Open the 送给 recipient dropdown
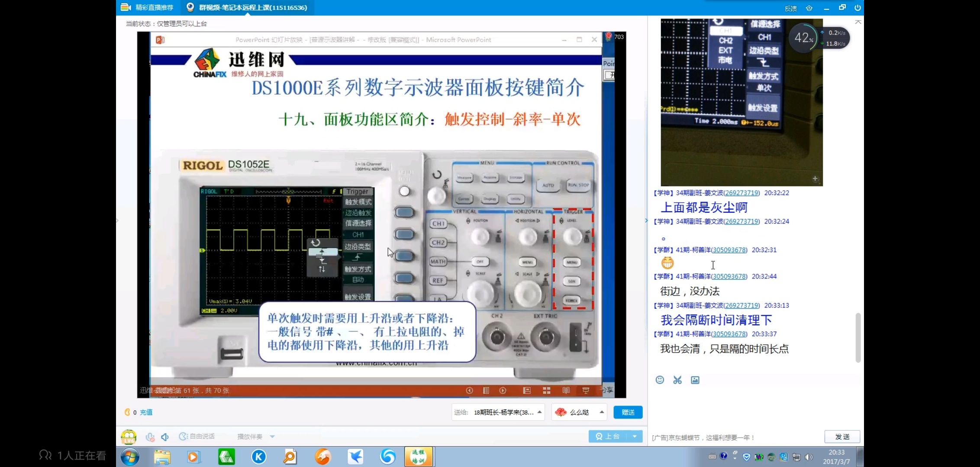This screenshot has height=467, width=980. tap(539, 412)
